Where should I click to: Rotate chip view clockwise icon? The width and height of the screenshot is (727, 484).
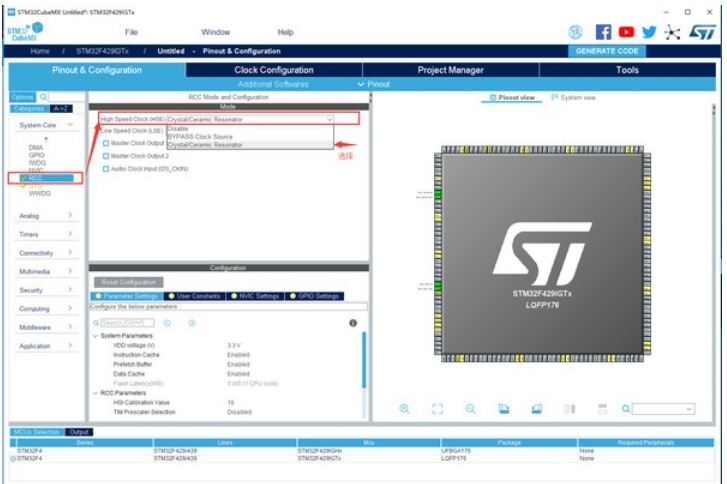point(504,408)
